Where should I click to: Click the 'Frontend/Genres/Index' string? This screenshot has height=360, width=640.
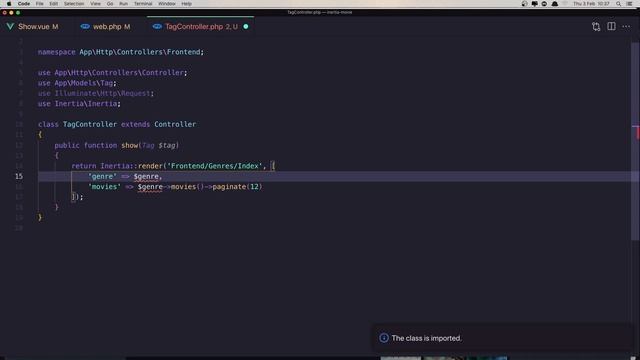click(214, 166)
